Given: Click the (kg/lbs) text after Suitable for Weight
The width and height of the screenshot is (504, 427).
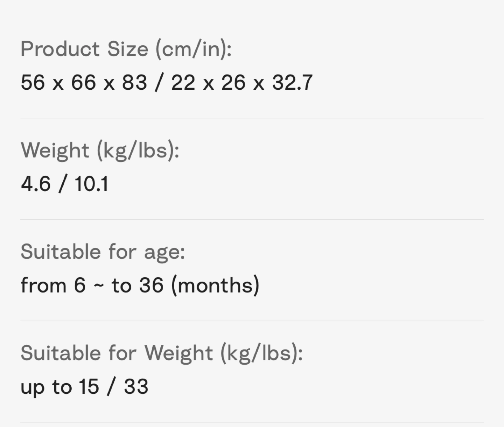Looking at the screenshot, I should (x=261, y=353).
